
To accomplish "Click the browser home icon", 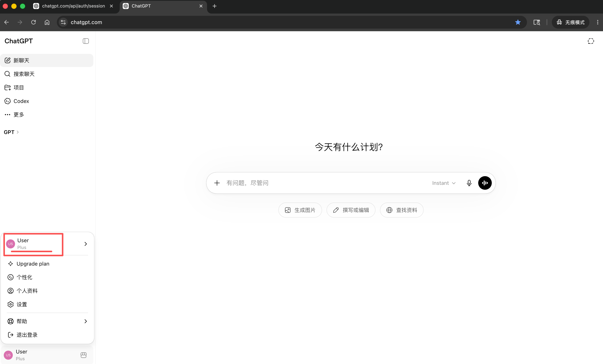I will (x=47, y=22).
